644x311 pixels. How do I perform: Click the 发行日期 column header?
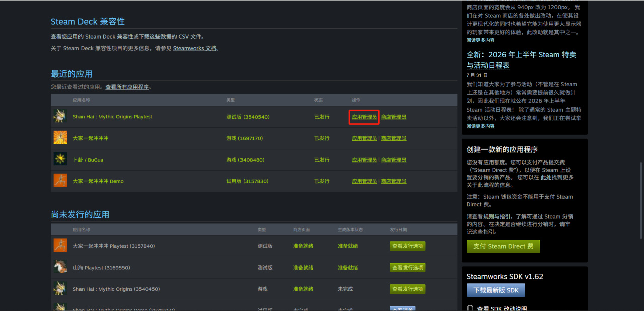click(398, 230)
